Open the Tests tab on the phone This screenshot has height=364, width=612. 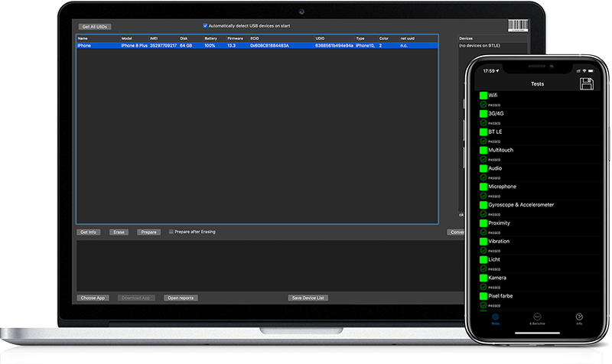495,319
